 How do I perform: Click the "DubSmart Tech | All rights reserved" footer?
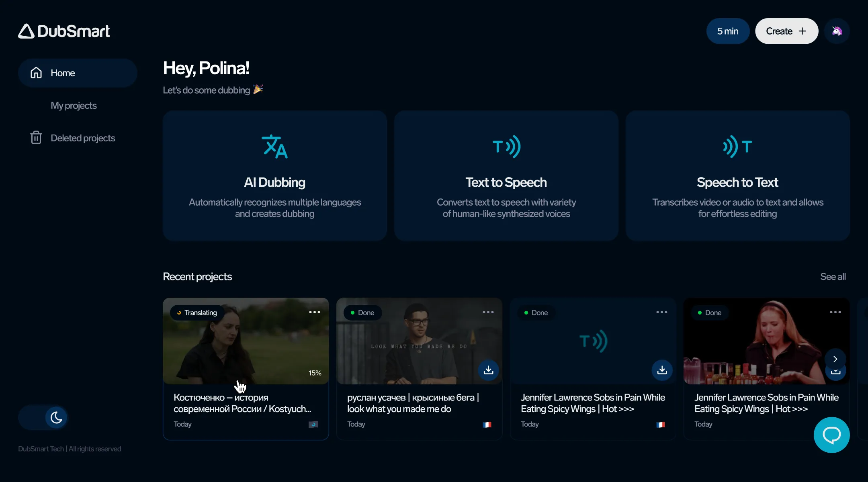pos(70,449)
